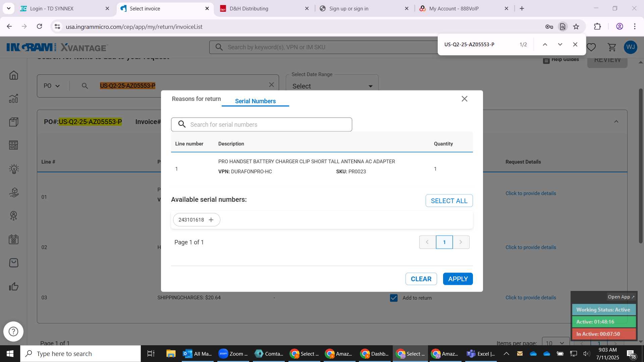This screenshot has width=644, height=362.
Task: Click previous page arrow in dialog pagination
Action: [427, 242]
